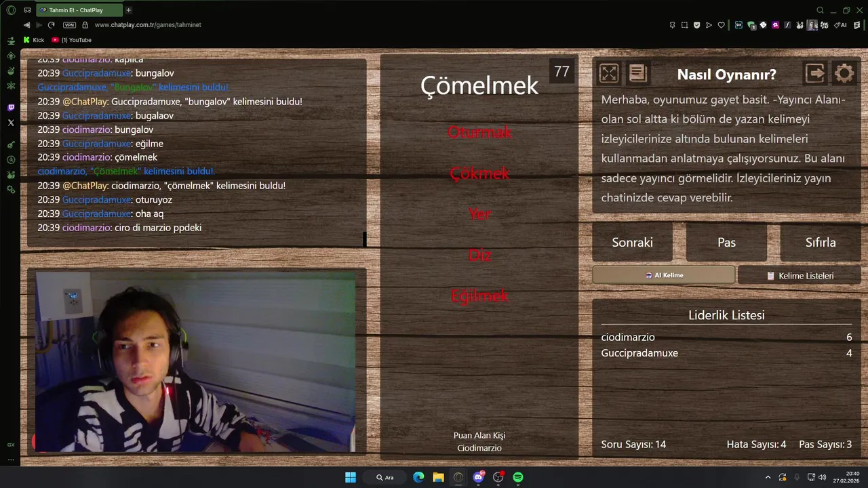Reload the page with refresh icon
Image resolution: width=868 pixels, height=488 pixels.
[51, 25]
